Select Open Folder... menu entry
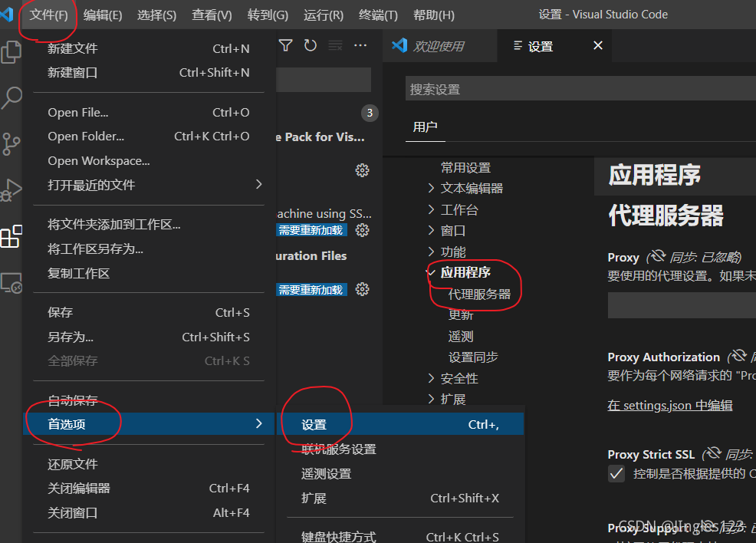This screenshot has width=756, height=543. [149, 137]
